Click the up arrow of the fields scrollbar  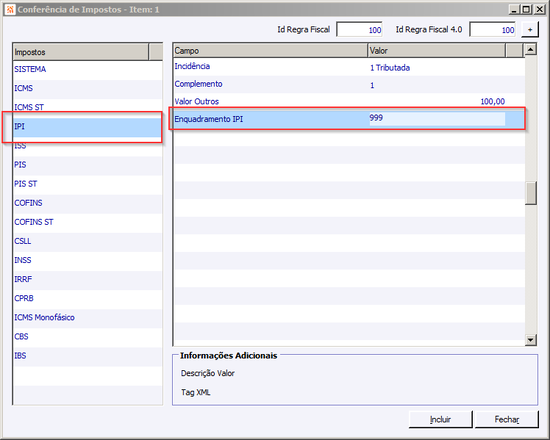tap(531, 50)
